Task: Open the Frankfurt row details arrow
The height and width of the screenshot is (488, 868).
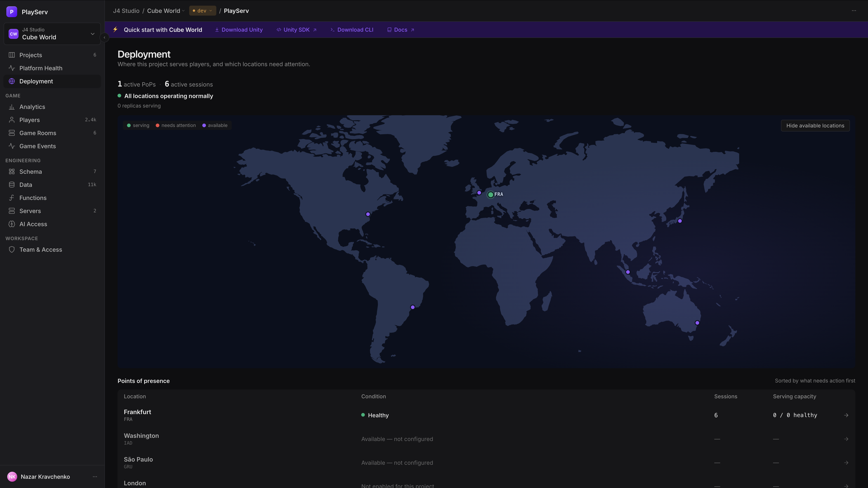Action: 846,415
